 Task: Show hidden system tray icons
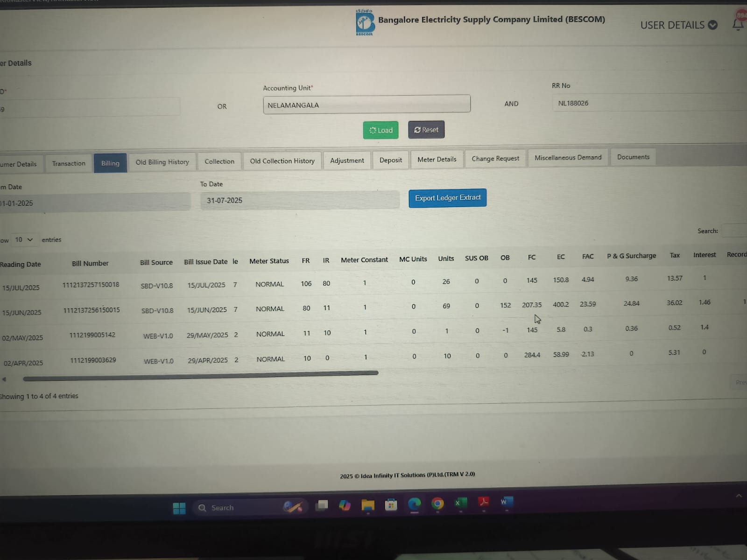739,496
